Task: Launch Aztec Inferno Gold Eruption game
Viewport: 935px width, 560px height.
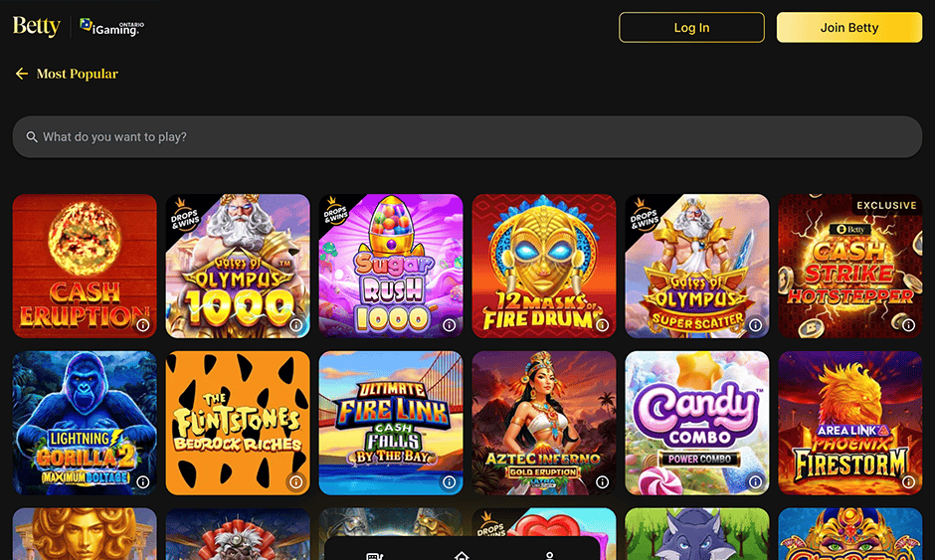Action: (544, 423)
